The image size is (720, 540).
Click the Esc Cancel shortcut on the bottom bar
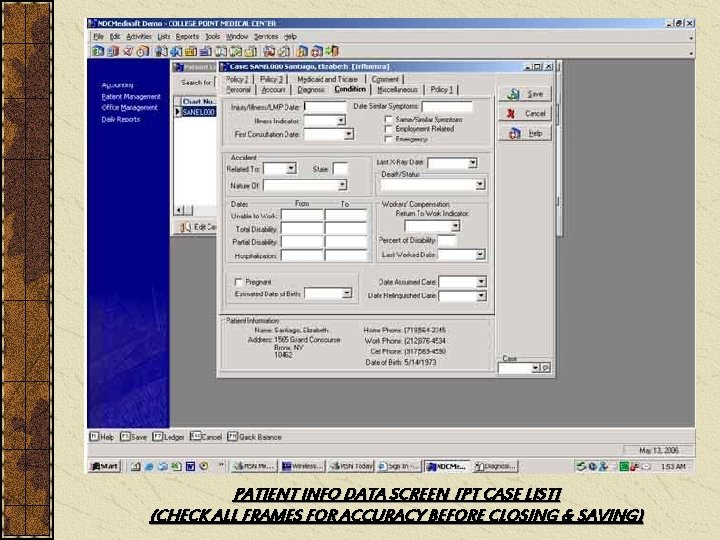coord(206,437)
